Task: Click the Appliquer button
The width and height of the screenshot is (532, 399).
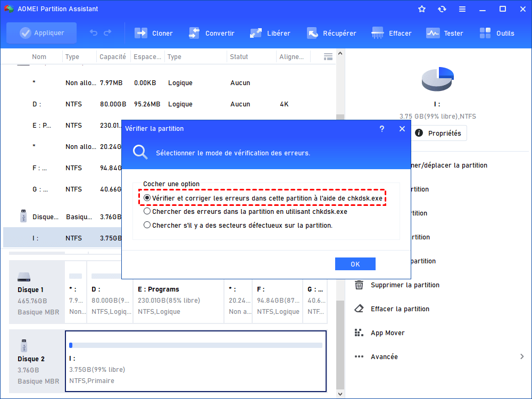Action: click(41, 33)
